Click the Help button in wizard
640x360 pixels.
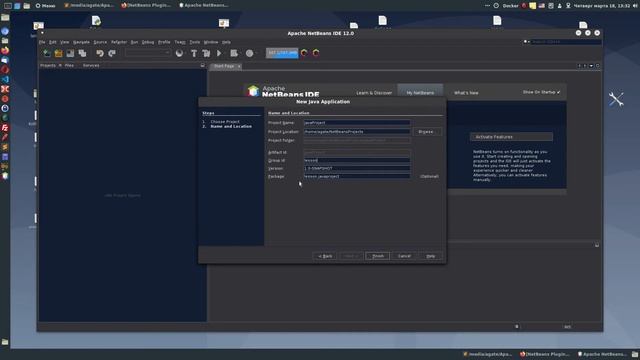point(431,256)
